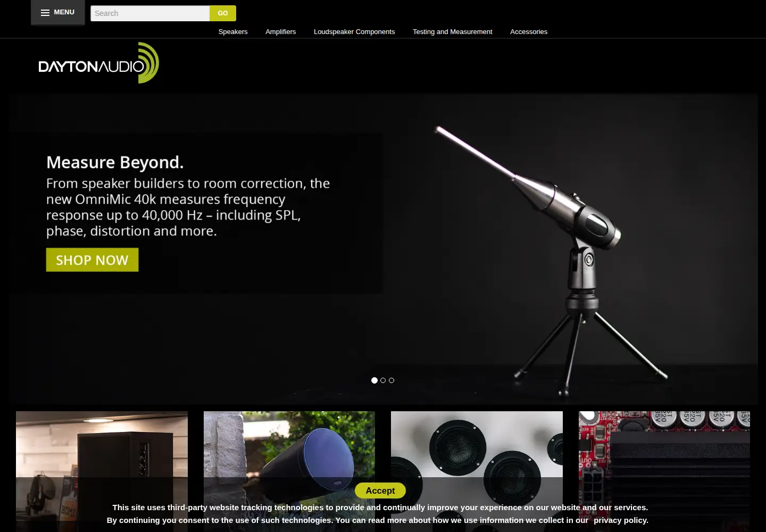Open the Accessories category
Viewport: 766px width, 532px height.
coord(529,32)
